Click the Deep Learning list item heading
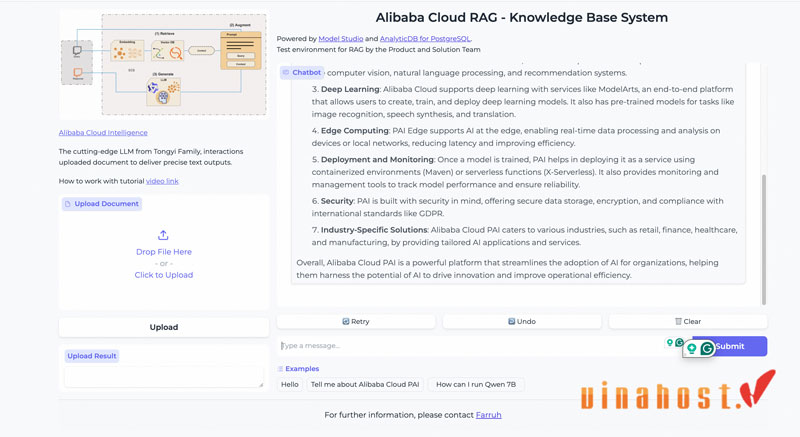The width and height of the screenshot is (800, 437). pyautogui.click(x=350, y=89)
